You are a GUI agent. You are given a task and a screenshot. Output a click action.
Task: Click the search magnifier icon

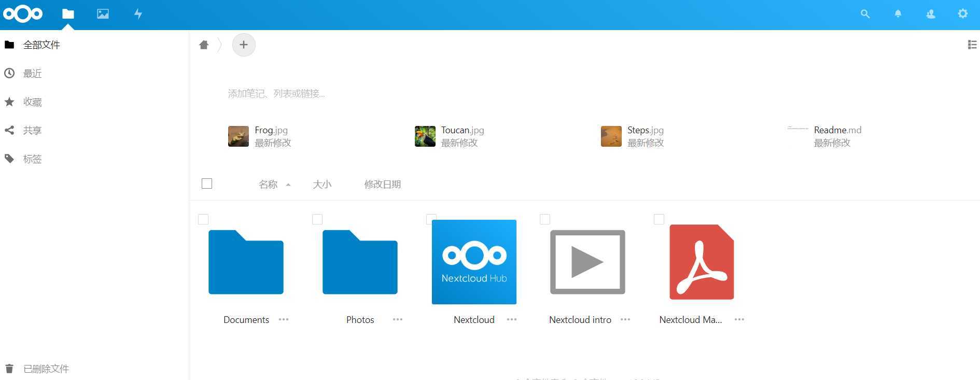865,14
